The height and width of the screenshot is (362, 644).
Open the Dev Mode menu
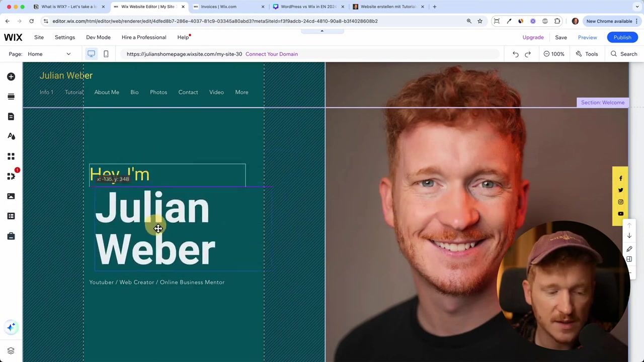click(x=98, y=37)
